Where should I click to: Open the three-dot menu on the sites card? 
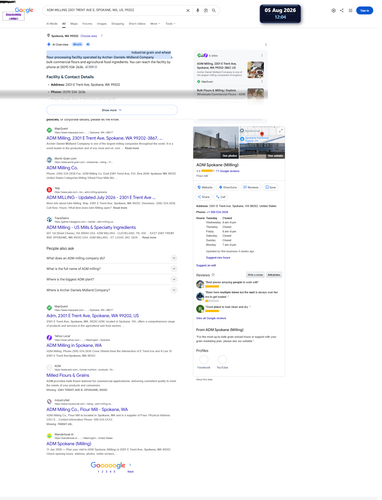tap(262, 55)
